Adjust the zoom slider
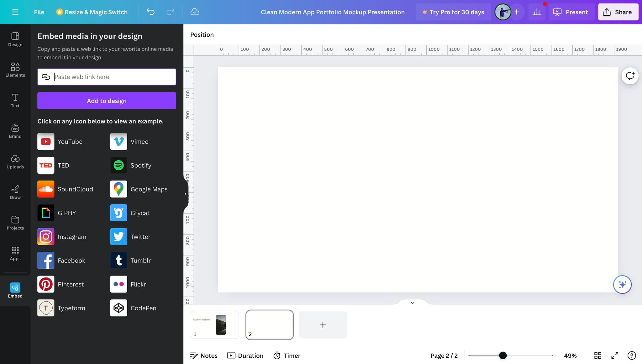This screenshot has height=364, width=642. coord(503,355)
